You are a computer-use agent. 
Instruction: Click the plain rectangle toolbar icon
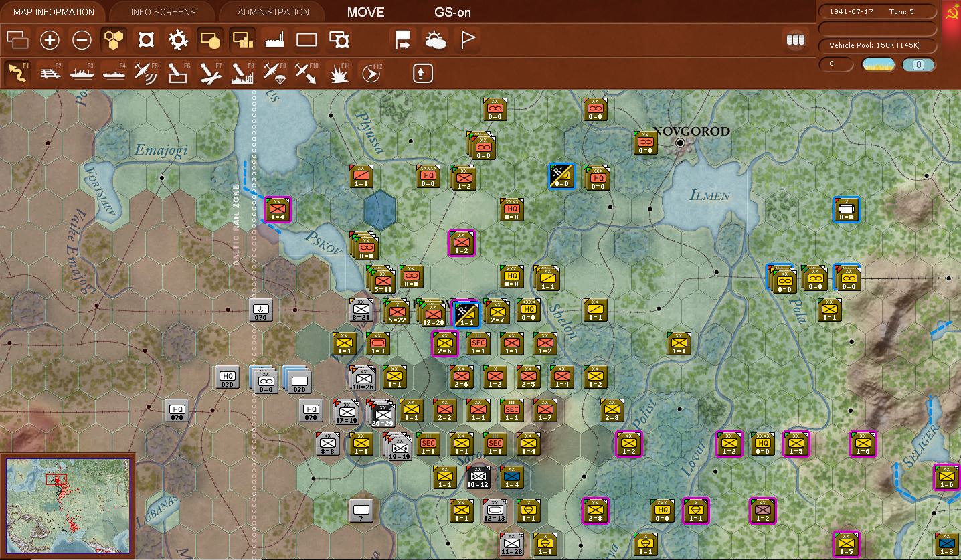click(307, 40)
